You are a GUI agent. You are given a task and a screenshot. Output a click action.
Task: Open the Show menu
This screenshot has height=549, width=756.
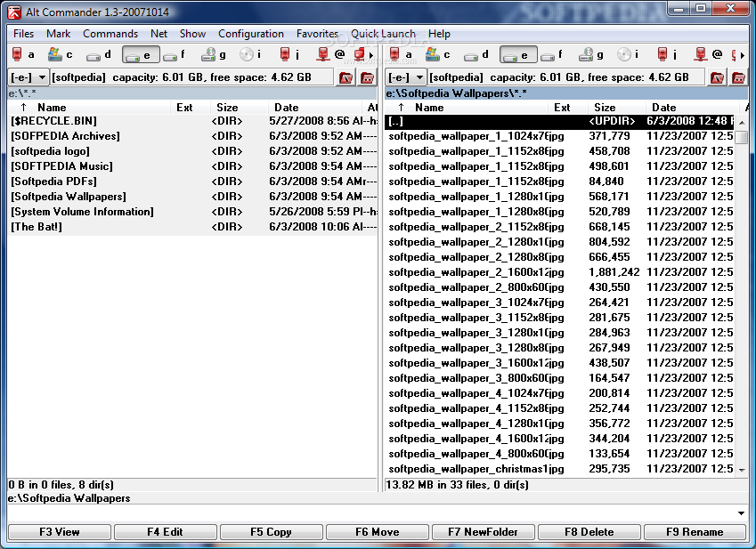click(x=192, y=34)
